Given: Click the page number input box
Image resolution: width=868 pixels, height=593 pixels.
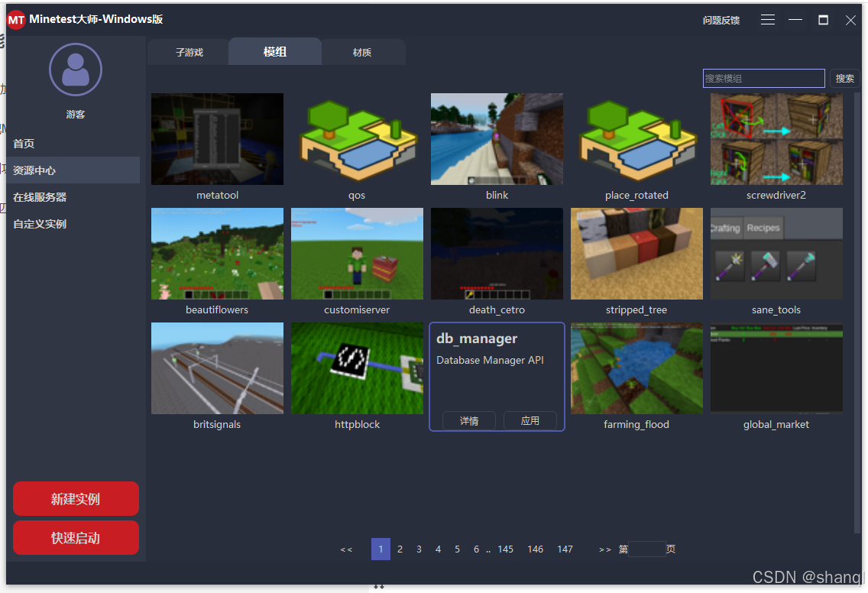Looking at the screenshot, I should (x=647, y=549).
